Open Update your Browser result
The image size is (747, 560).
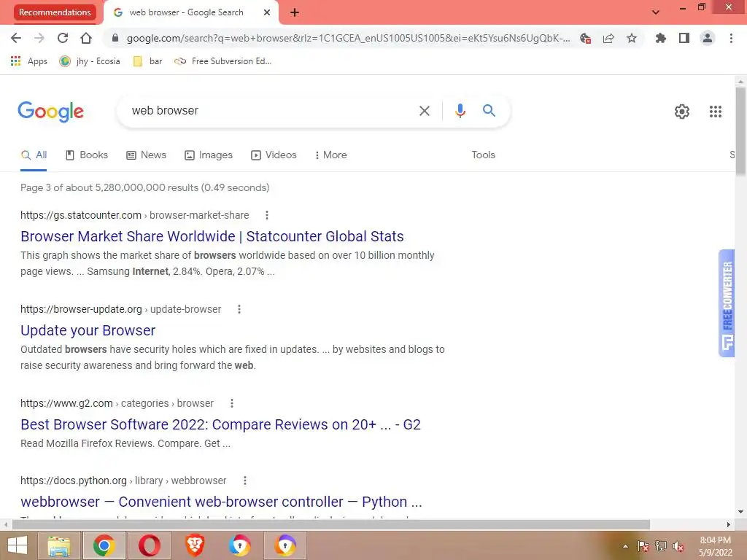(x=88, y=330)
